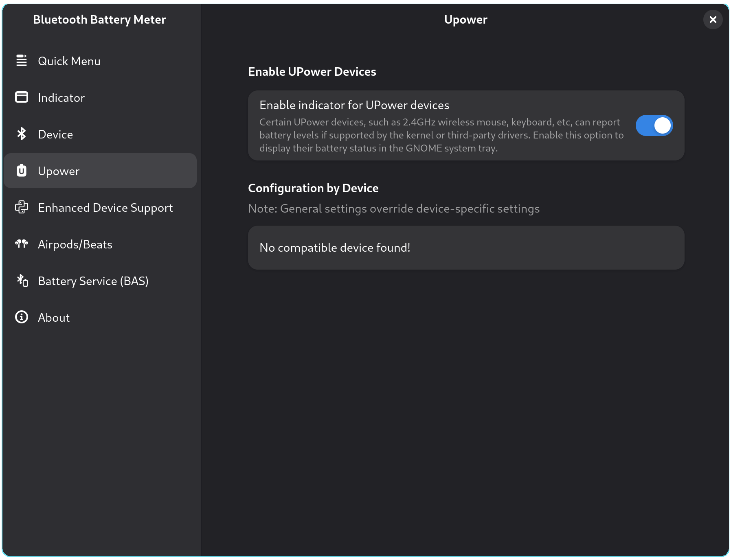Click the About info icon
The height and width of the screenshot is (560, 731).
tap(22, 317)
